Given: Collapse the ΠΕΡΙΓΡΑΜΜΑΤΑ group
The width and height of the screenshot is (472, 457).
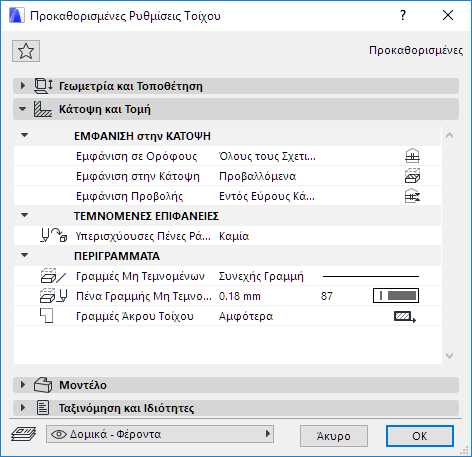Looking at the screenshot, I should 25,255.
